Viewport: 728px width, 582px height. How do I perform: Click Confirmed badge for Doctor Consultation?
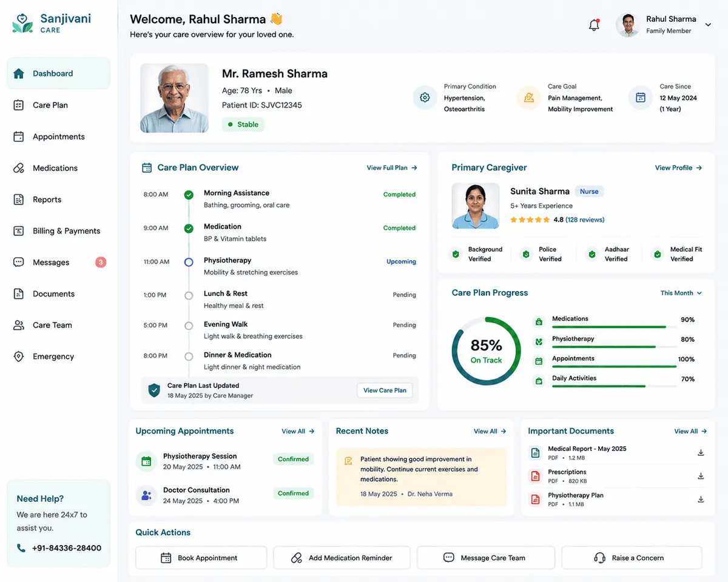[x=293, y=493]
